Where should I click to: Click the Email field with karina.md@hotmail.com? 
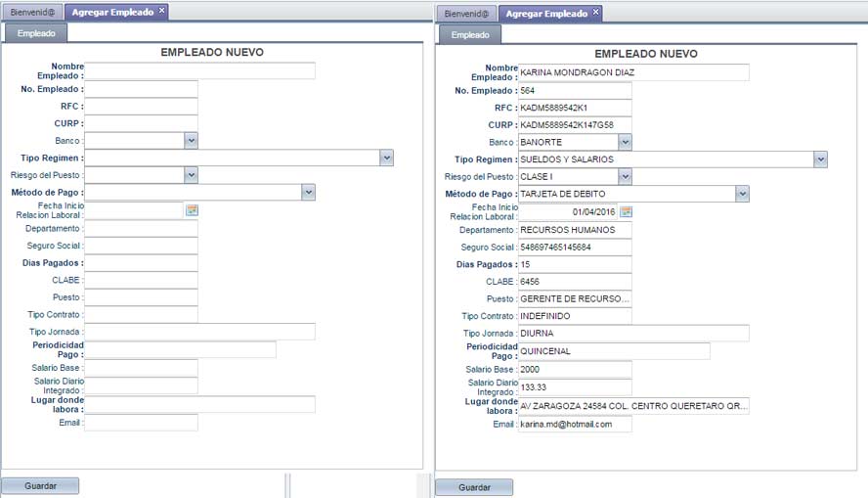coord(575,425)
